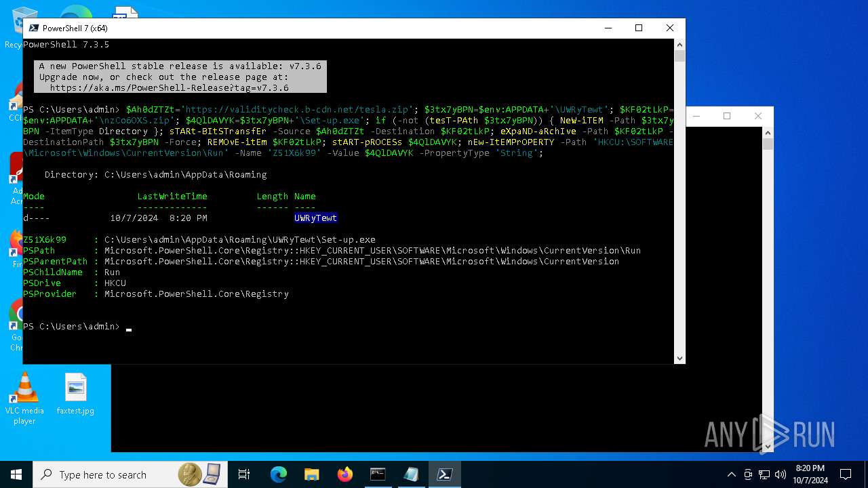The width and height of the screenshot is (868, 488).
Task: Click the taskbar clock showing 8:20 PM
Action: [810, 474]
